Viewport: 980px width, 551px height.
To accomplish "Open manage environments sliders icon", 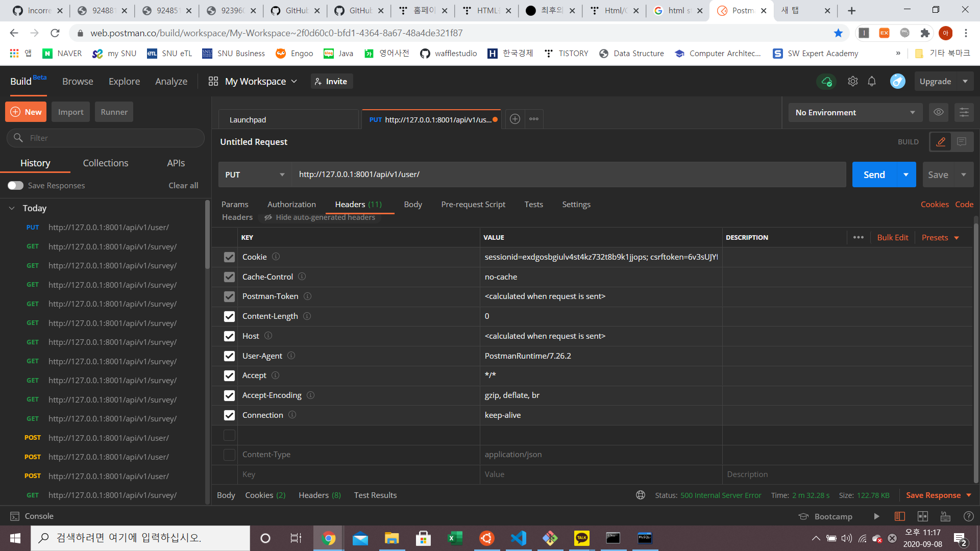I will [x=964, y=112].
